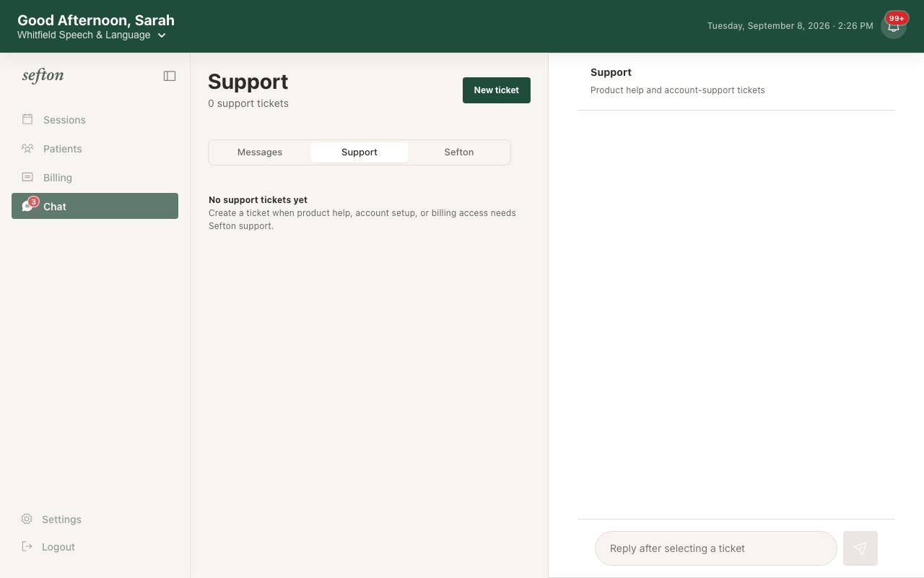Switch to the Messages tab
The image size is (924, 578).
pos(260,152)
